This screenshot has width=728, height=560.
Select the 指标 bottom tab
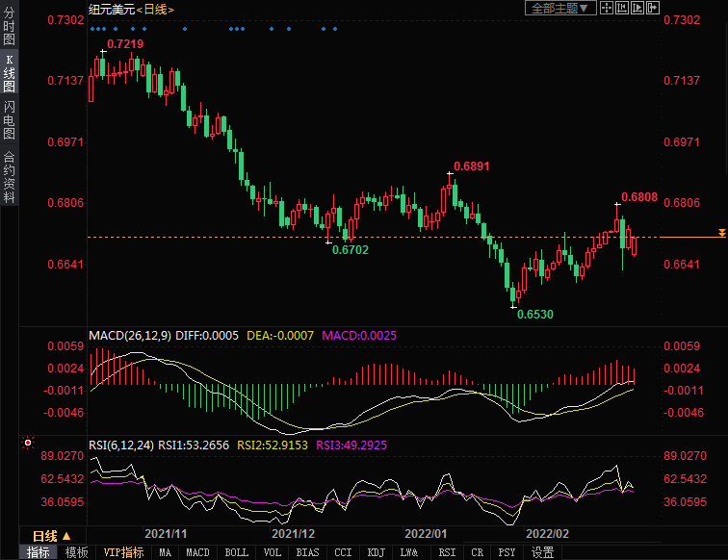click(39, 552)
